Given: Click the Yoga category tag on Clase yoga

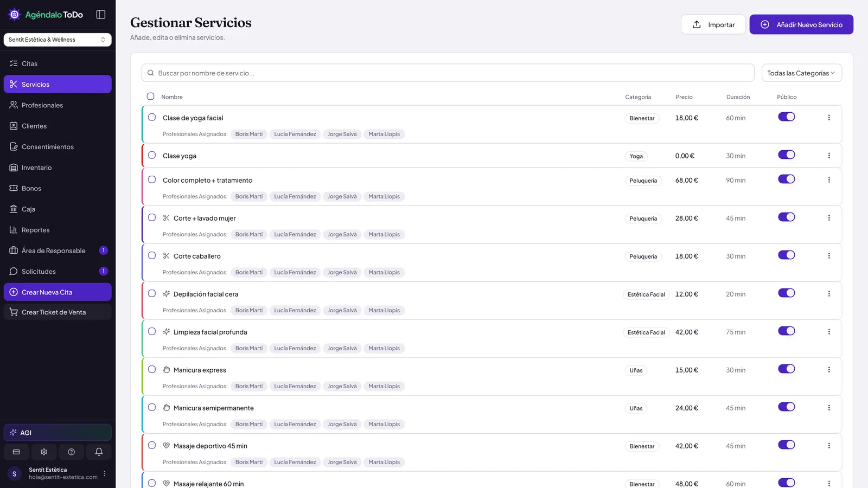Looking at the screenshot, I should tap(636, 156).
